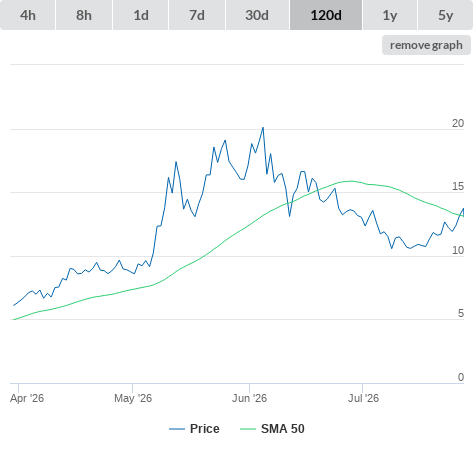Image resolution: width=474 pixels, height=455 pixels.
Task: Show the 7d price history
Action: tap(197, 15)
